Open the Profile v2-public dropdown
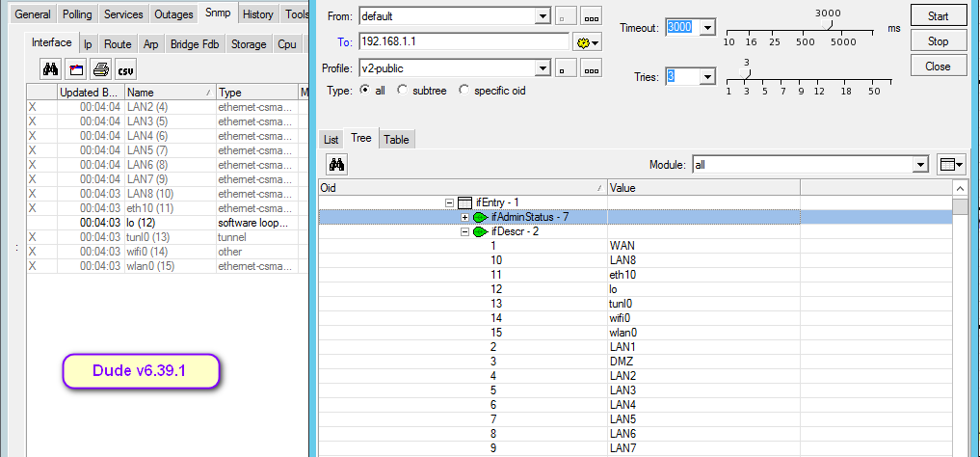This screenshot has height=457, width=980. (543, 68)
